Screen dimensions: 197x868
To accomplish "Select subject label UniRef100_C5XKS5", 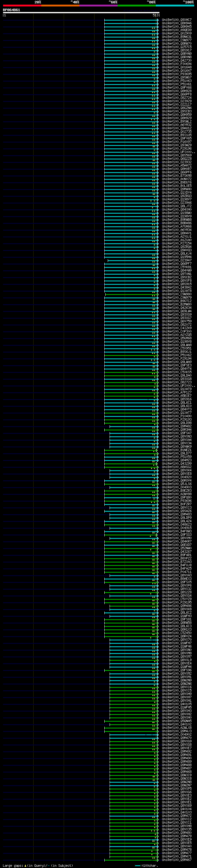I will [177, 372].
